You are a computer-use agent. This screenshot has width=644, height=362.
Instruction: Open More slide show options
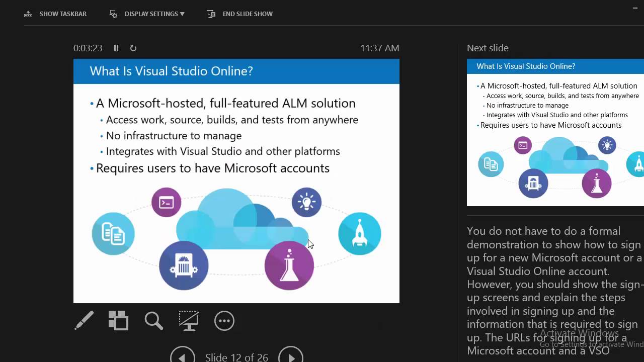[224, 321]
